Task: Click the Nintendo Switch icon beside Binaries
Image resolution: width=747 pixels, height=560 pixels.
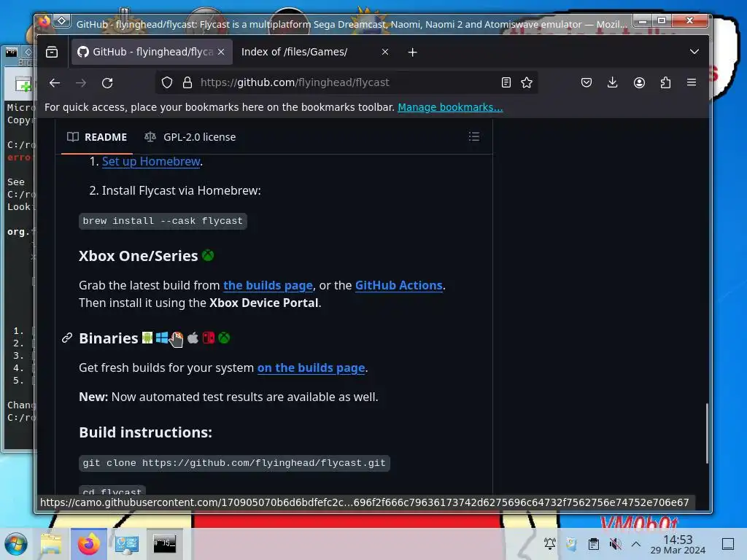Action: pos(209,338)
